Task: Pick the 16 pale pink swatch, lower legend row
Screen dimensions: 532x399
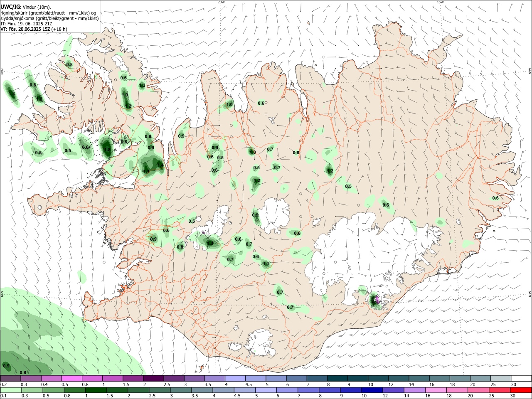Action: pos(436,390)
